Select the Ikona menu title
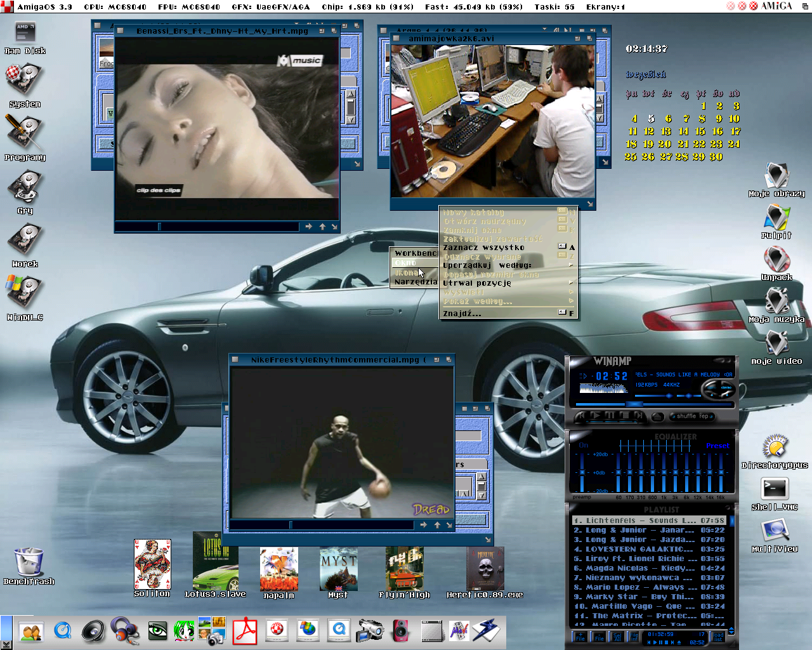 pyautogui.click(x=415, y=272)
